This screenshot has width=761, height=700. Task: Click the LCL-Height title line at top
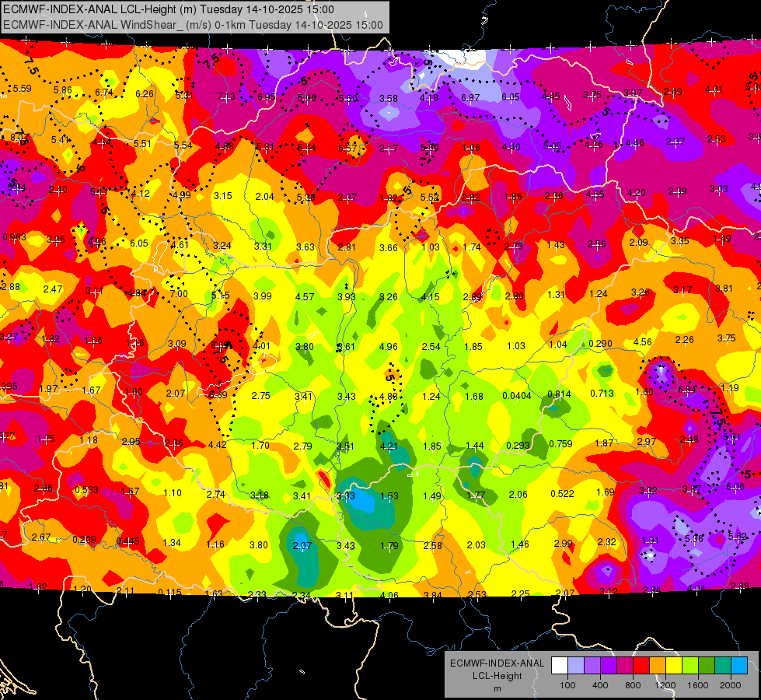pyautogui.click(x=169, y=9)
